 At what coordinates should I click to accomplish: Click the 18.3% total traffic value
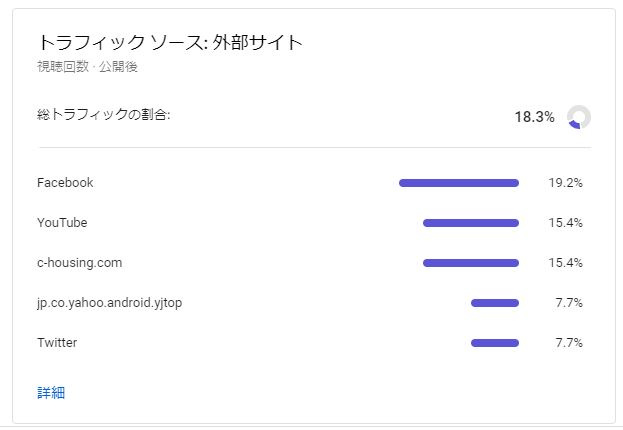(534, 117)
